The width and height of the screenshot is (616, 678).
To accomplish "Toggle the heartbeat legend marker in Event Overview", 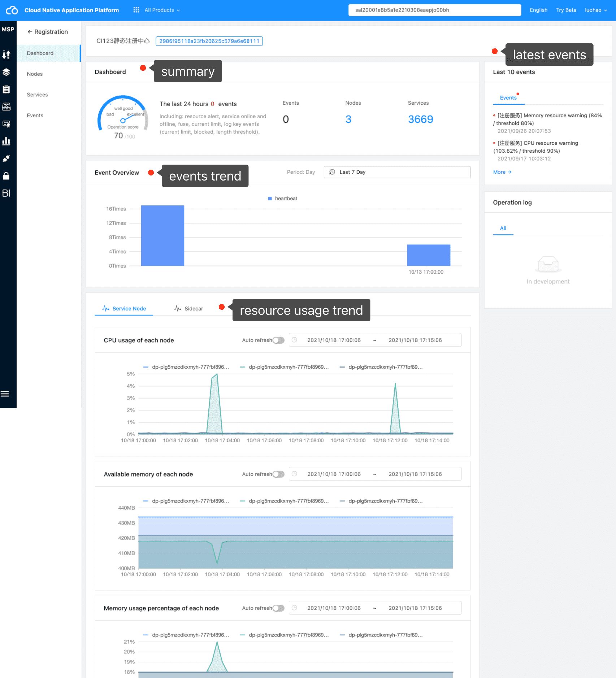I will (270, 199).
